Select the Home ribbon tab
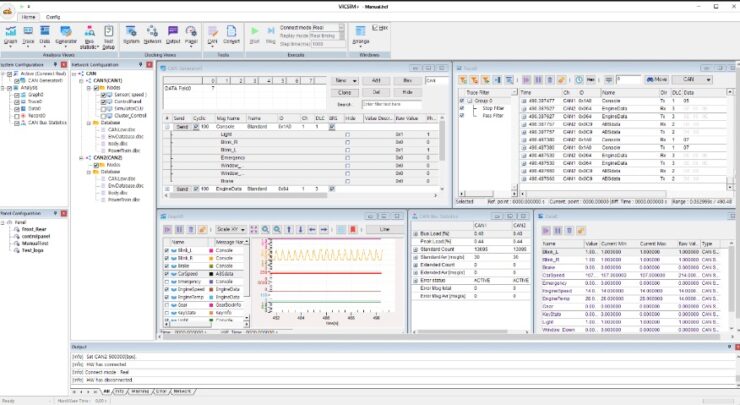 coord(28,17)
